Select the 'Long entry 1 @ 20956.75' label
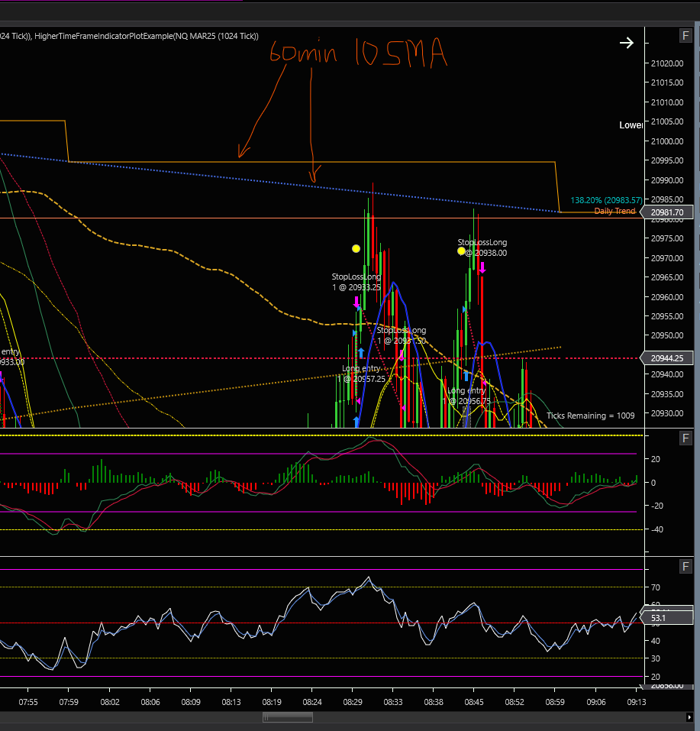Screen dimensions: 700x731 tap(466, 396)
